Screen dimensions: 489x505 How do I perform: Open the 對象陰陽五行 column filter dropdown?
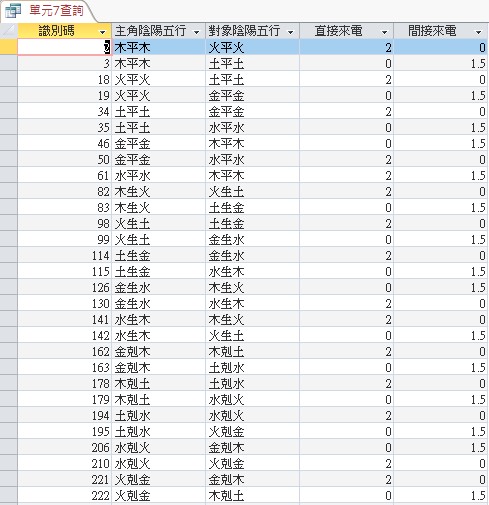[291, 32]
